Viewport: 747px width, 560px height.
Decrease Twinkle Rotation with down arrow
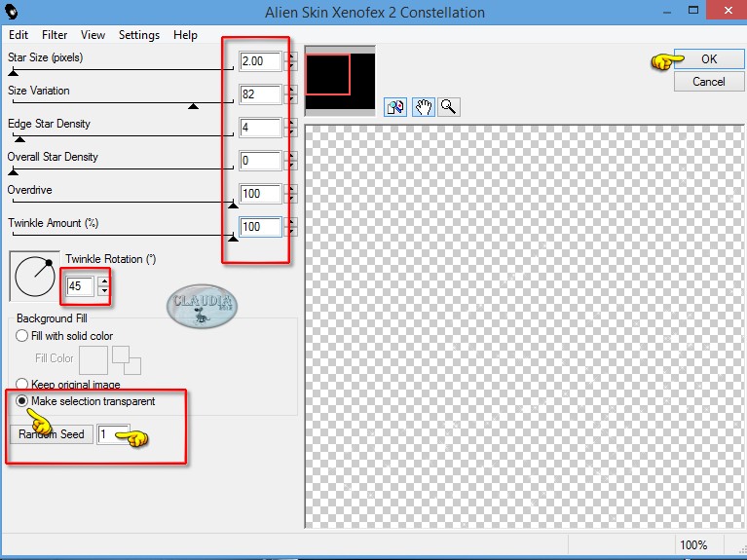pyautogui.click(x=104, y=291)
